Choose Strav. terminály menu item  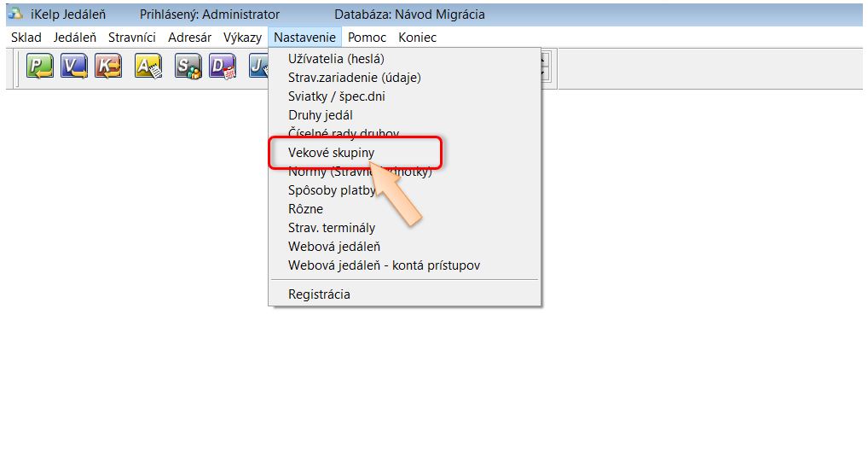click(332, 228)
